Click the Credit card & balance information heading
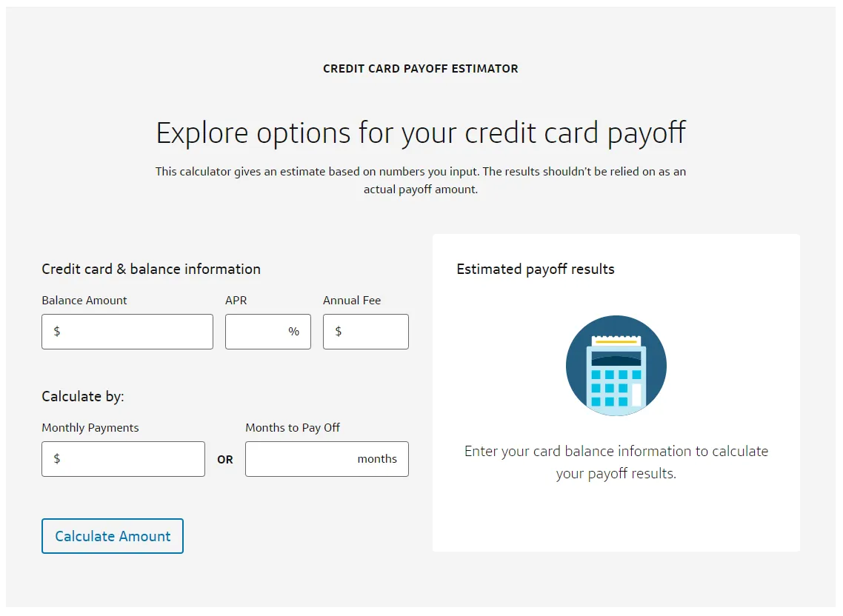The height and width of the screenshot is (616, 843). point(151,269)
